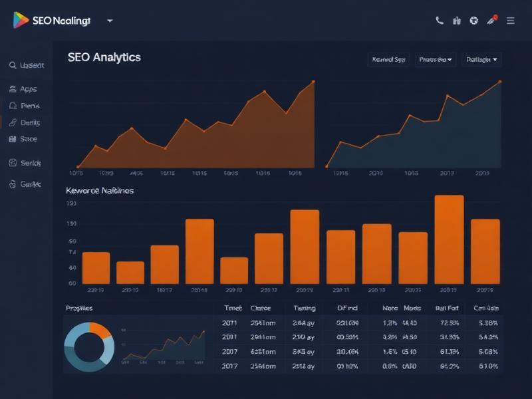Open the rightmost filter dropdown beside SEO Analytics
Image resolution: width=532 pixels, height=399 pixels.
[x=481, y=60]
